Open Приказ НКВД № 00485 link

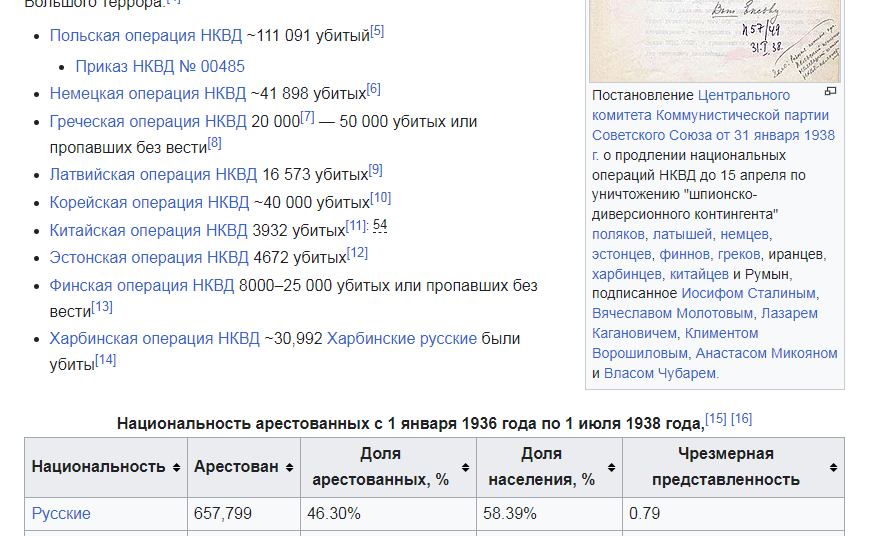160,66
